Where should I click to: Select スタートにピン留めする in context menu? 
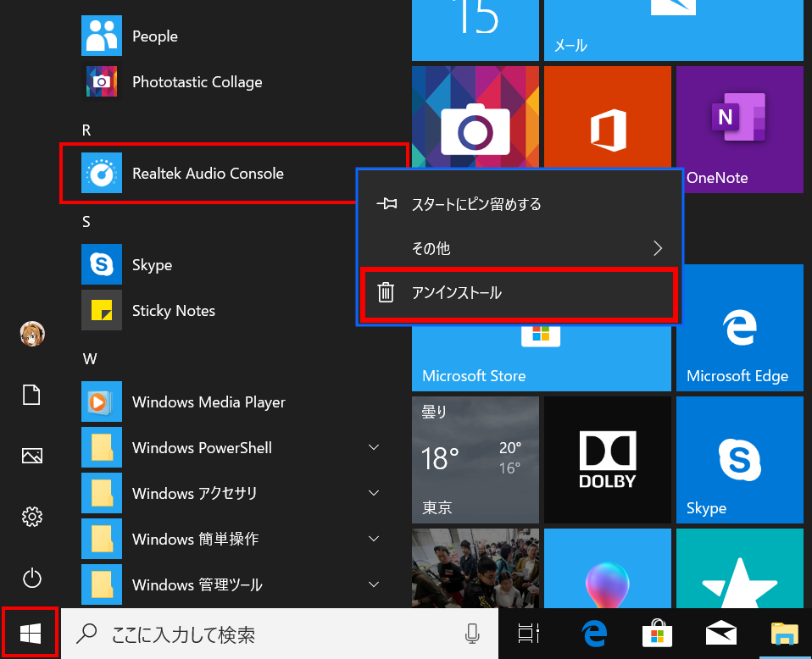520,204
